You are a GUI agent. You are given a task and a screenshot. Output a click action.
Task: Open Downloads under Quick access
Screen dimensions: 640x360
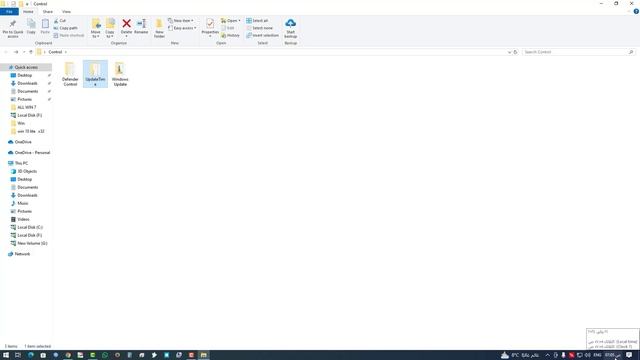pos(27,83)
